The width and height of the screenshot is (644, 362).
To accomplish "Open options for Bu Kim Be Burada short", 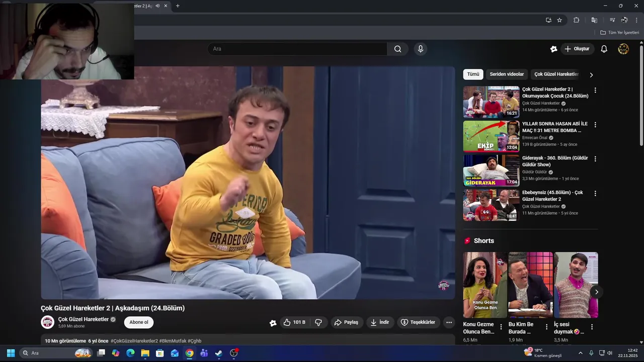I will click(x=546, y=327).
